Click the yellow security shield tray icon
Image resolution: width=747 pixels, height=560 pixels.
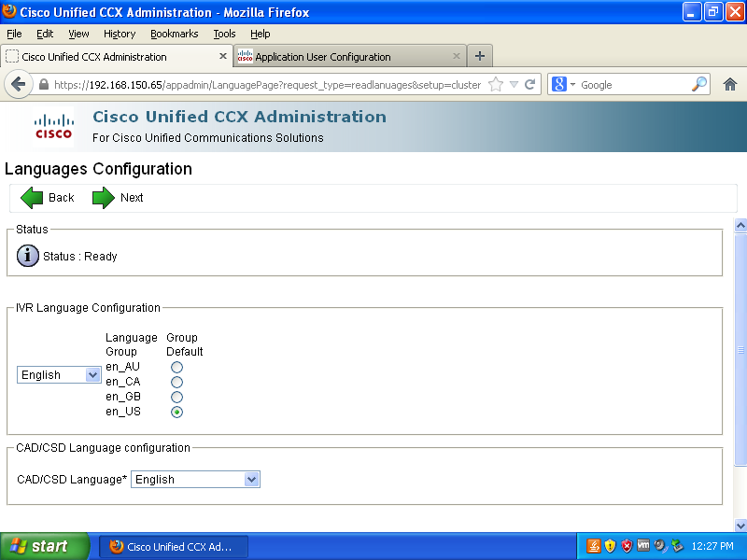point(610,546)
